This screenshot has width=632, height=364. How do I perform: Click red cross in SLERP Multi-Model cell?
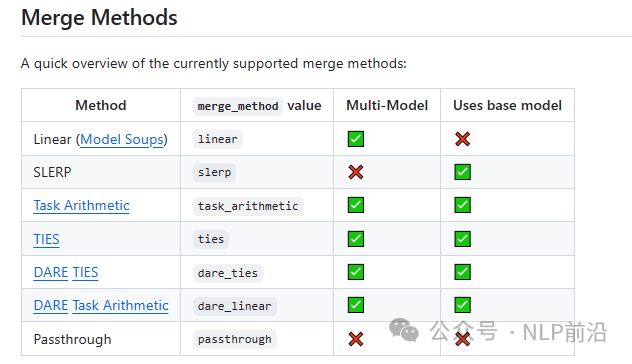click(x=356, y=172)
